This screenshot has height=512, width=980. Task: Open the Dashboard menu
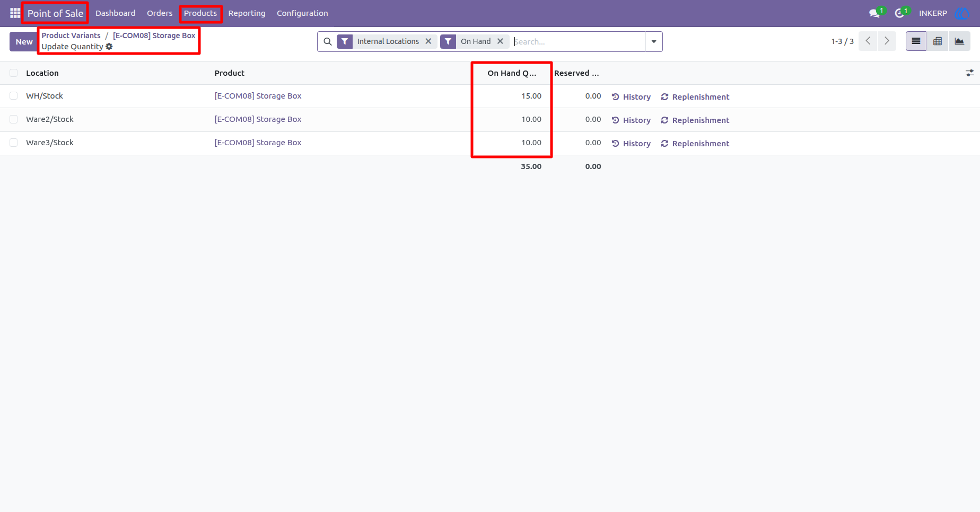tap(115, 13)
